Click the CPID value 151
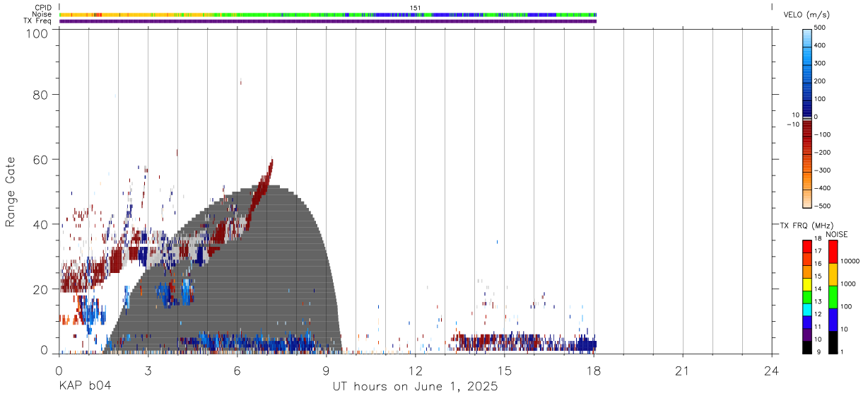This screenshot has height=401, width=868. pyautogui.click(x=416, y=8)
